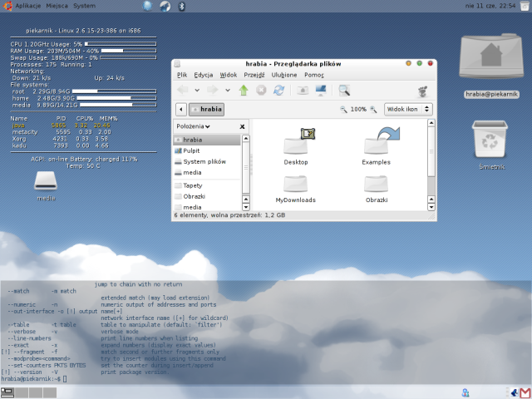Open the Plik menu
This screenshot has width=532, height=399.
182,75
